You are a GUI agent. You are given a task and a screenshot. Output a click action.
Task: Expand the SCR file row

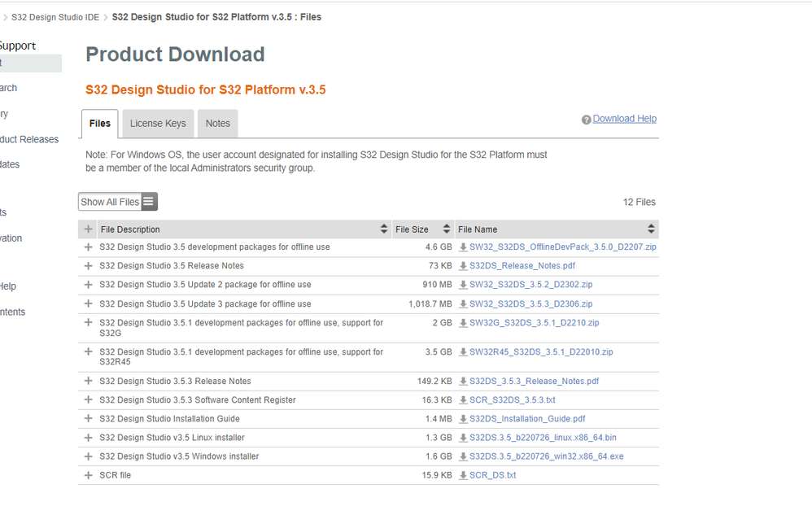88,475
